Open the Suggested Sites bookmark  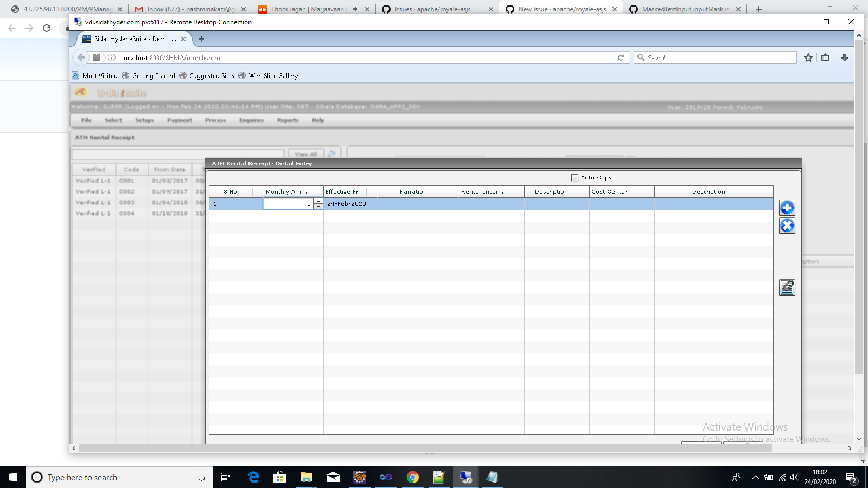point(207,76)
